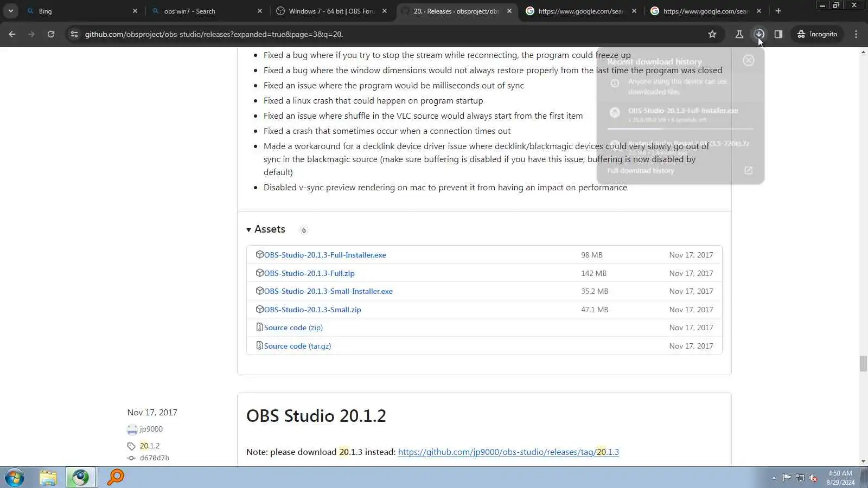
Task: Close the Releases obsproject tab
Action: coord(509,11)
